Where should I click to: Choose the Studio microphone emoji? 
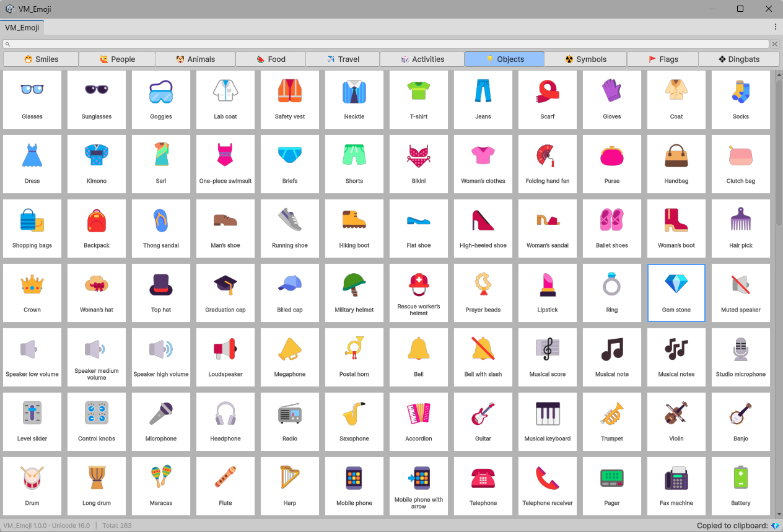741,357
